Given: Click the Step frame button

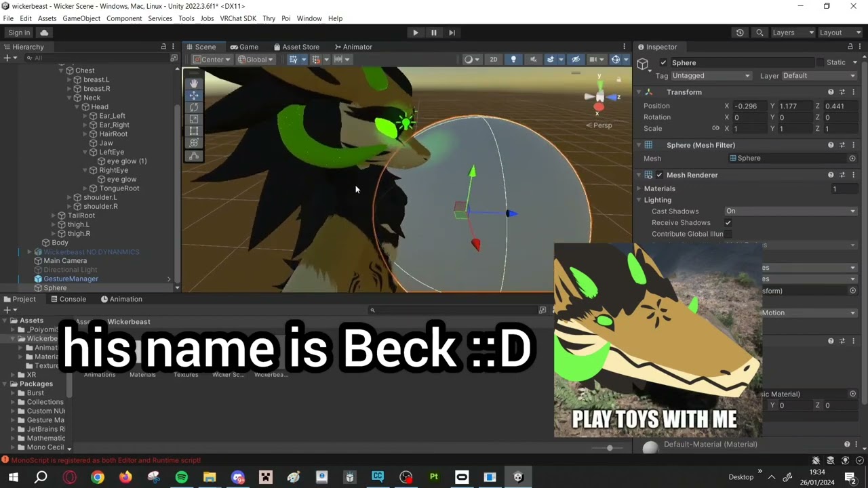Looking at the screenshot, I should point(452,33).
